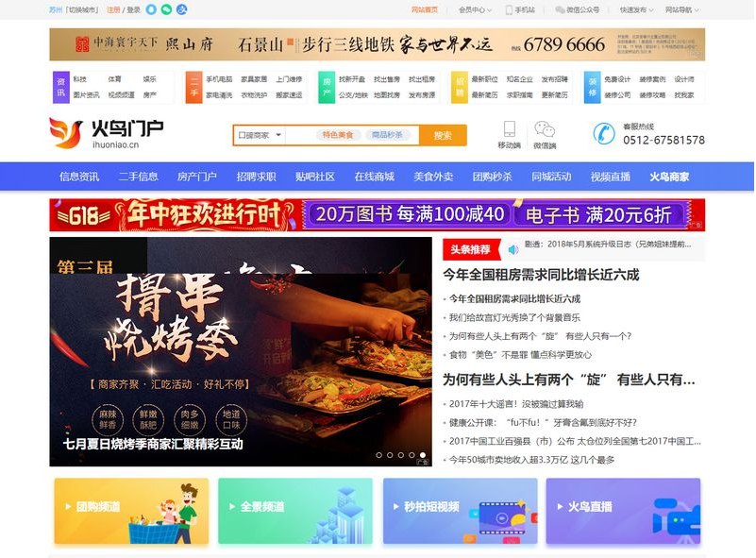Click the 618 年中狂欢 banner ad
The image size is (756, 558).
pyautogui.click(x=377, y=214)
